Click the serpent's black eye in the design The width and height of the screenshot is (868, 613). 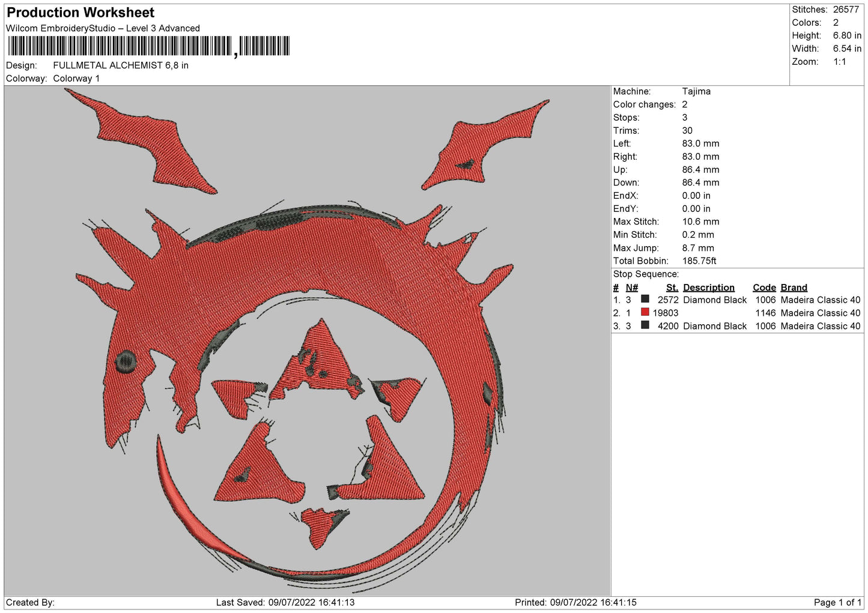click(x=126, y=362)
